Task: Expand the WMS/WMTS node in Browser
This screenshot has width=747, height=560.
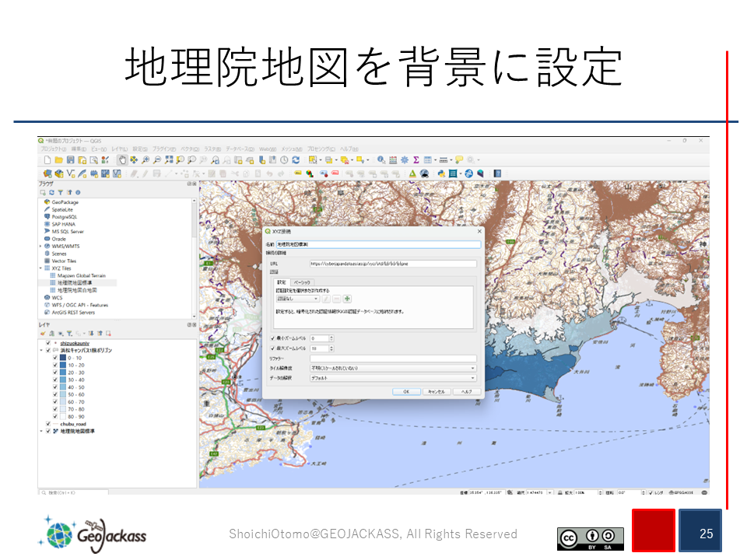Action: tap(40, 246)
